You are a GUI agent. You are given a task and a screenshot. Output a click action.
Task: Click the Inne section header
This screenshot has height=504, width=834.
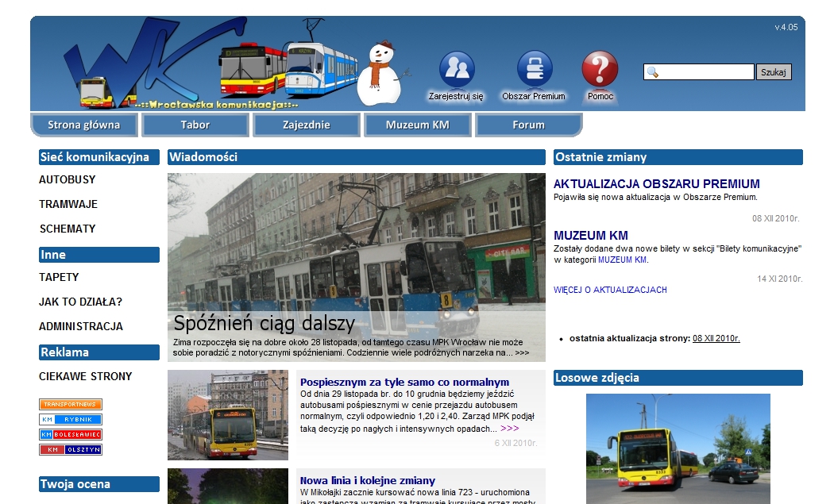click(99, 255)
